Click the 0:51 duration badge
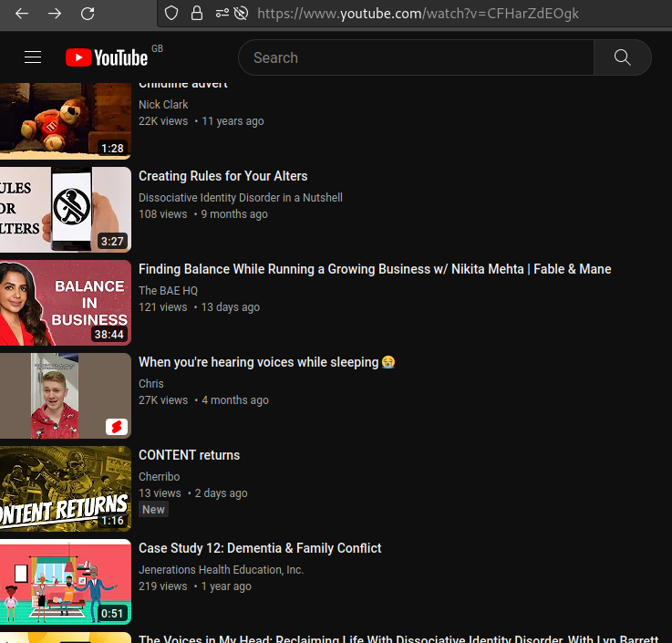This screenshot has width=672, height=643. [x=112, y=614]
